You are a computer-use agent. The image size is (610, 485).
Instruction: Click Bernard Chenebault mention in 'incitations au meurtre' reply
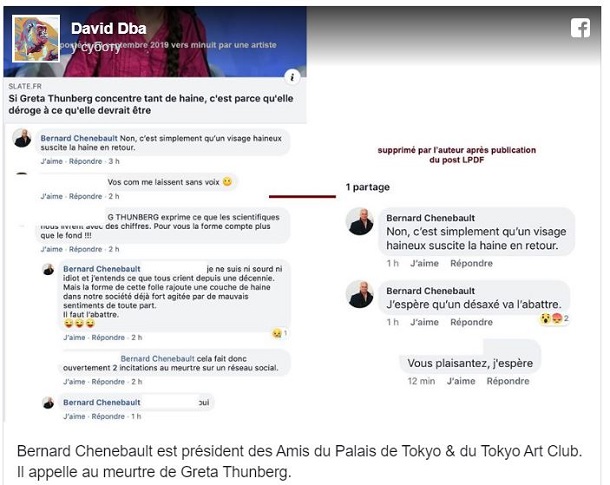pyautogui.click(x=157, y=359)
